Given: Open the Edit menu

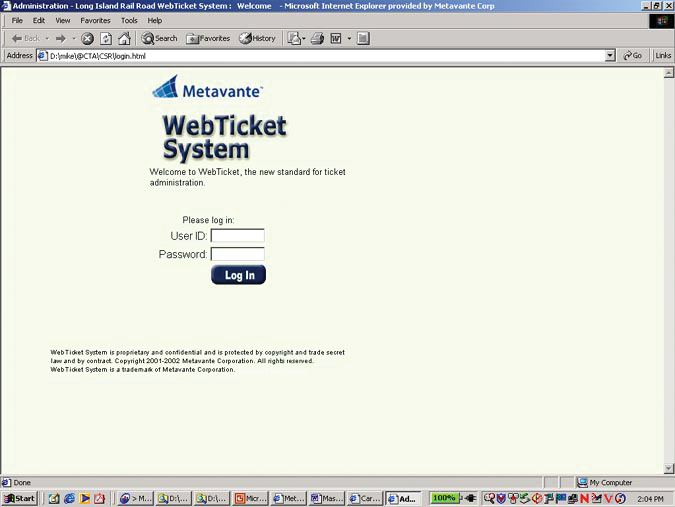Looking at the screenshot, I should [39, 20].
